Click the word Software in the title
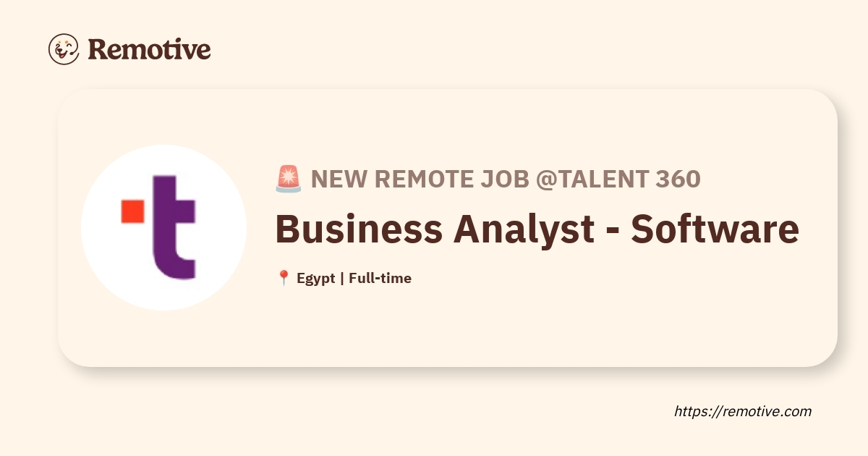 [x=715, y=229]
